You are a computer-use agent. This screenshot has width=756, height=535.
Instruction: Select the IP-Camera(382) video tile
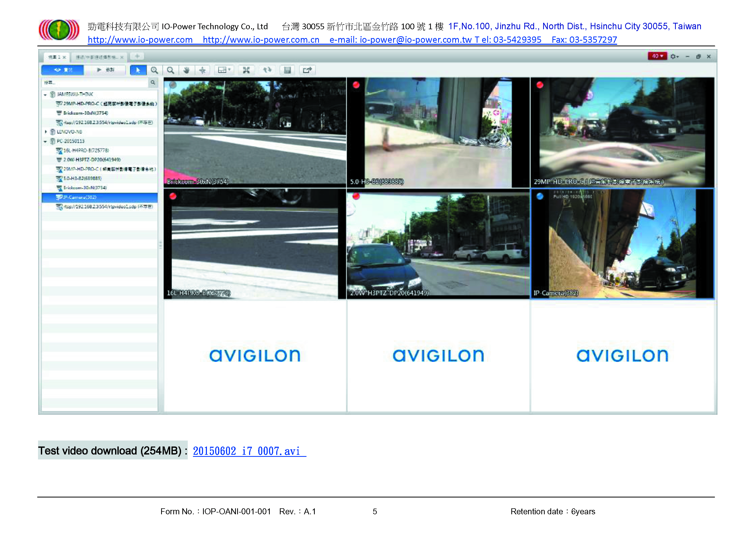[622, 244]
